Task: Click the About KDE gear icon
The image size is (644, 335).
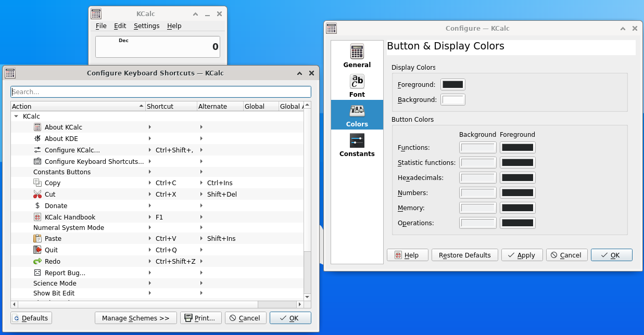Action: coord(37,138)
